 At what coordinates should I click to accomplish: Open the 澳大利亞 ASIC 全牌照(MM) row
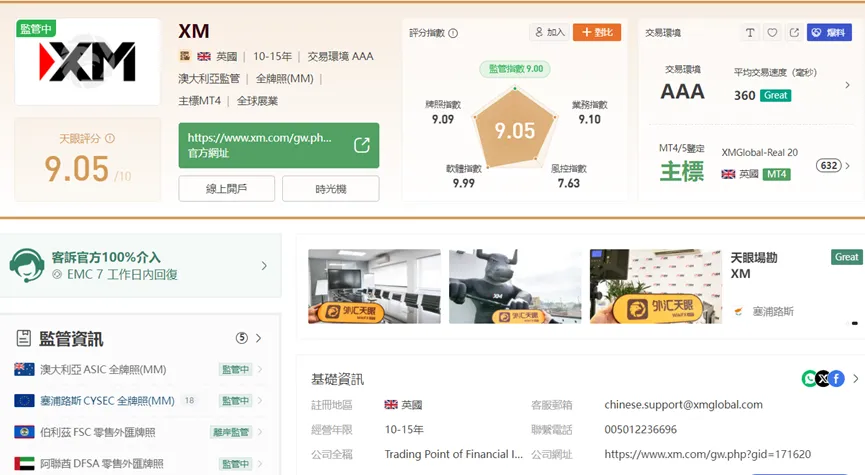[138, 369]
